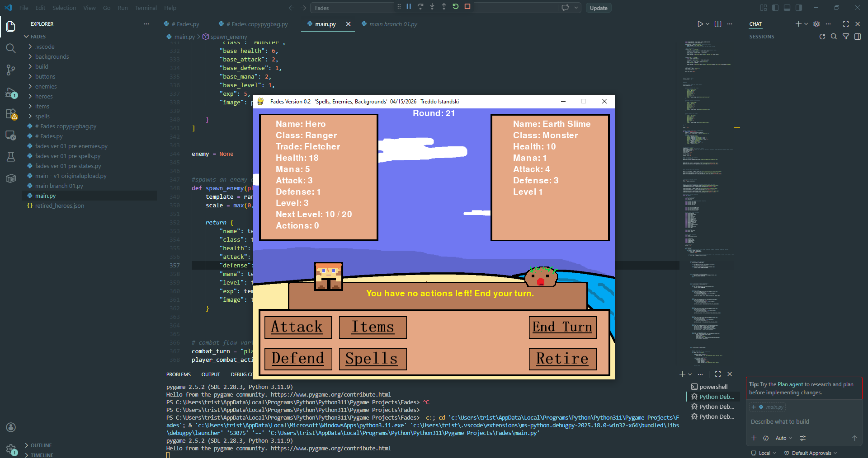Stop the debugger with red square
This screenshot has height=458, width=868.
[x=467, y=7]
